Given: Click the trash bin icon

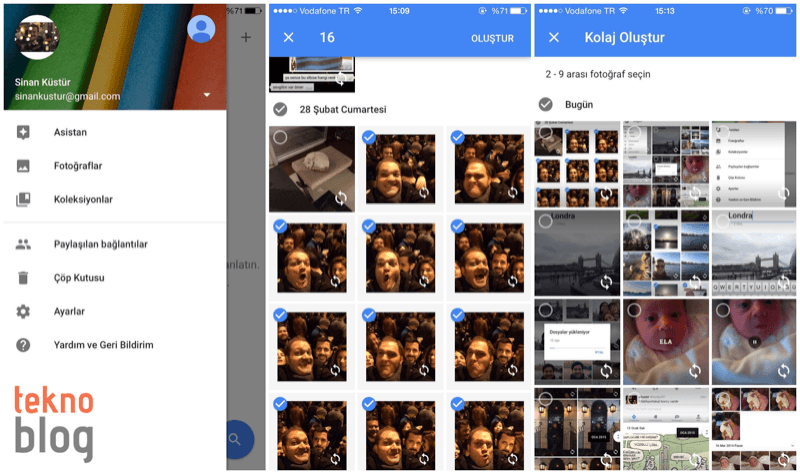Looking at the screenshot, I should pyautogui.click(x=23, y=278).
